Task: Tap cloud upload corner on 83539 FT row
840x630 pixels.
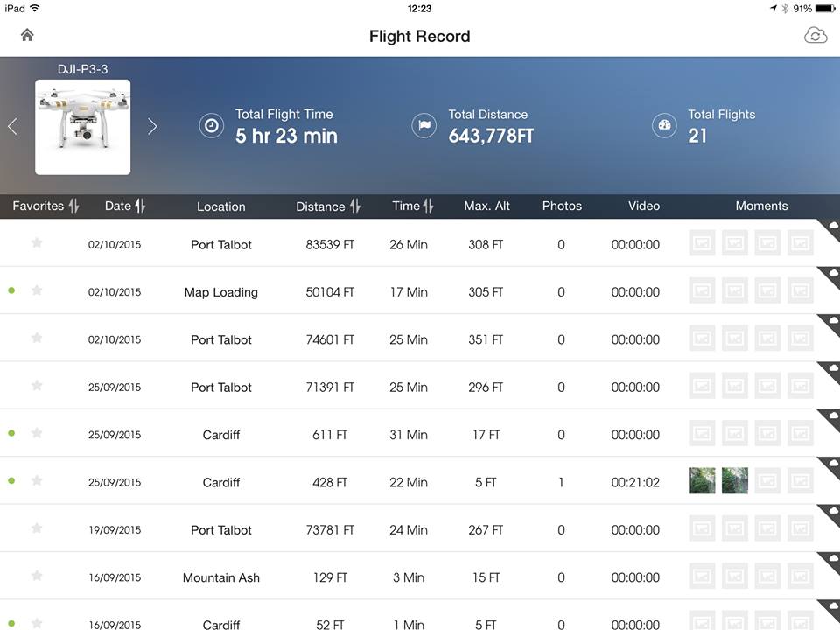Action: coord(831,227)
